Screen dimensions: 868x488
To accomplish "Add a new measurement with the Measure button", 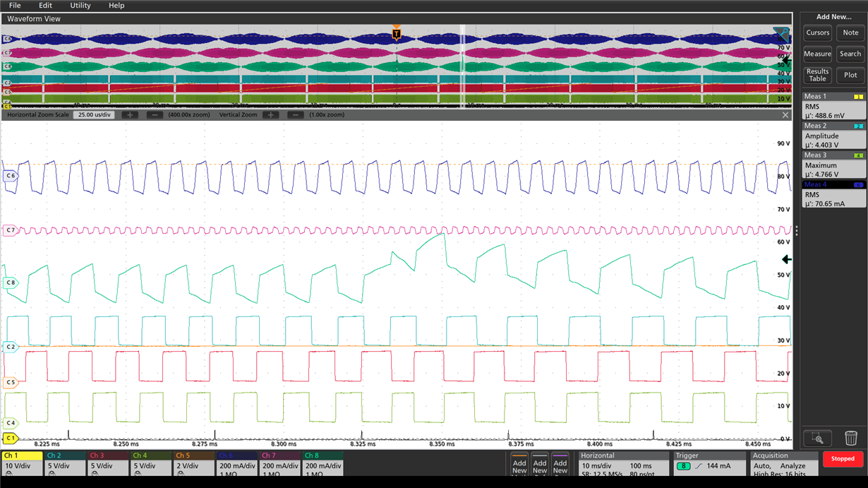I will pyautogui.click(x=817, y=54).
